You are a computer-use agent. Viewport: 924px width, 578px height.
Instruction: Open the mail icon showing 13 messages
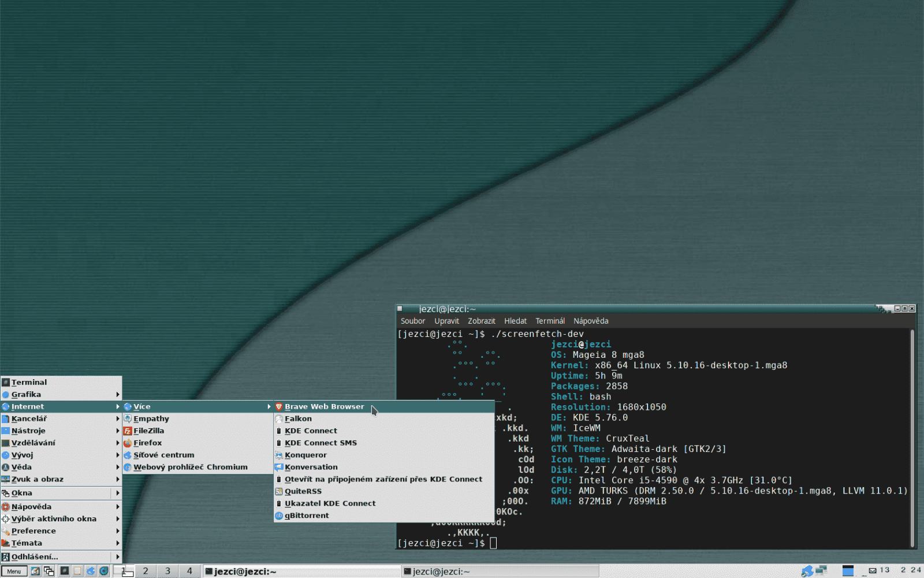pyautogui.click(x=873, y=570)
